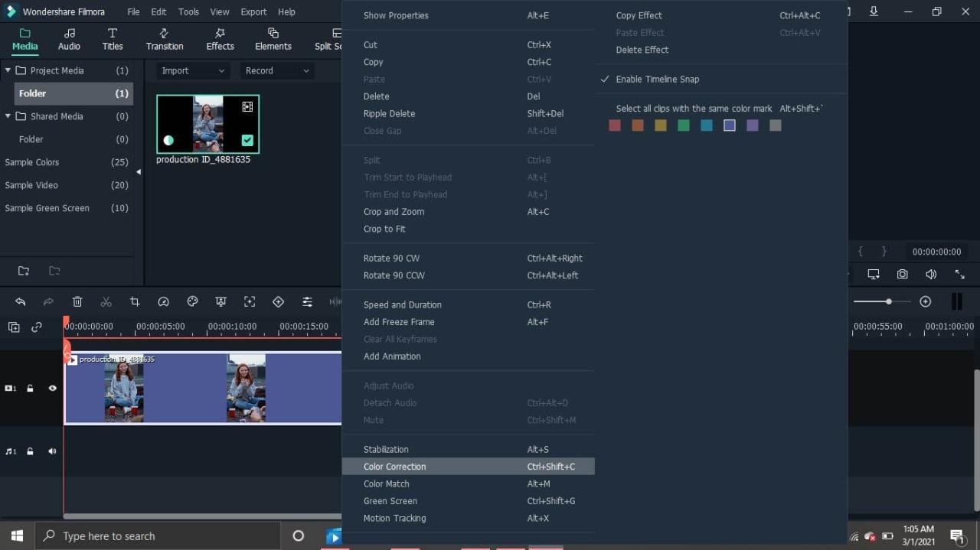The image size is (980, 550).
Task: Expand the Record dropdown
Action: point(276,70)
